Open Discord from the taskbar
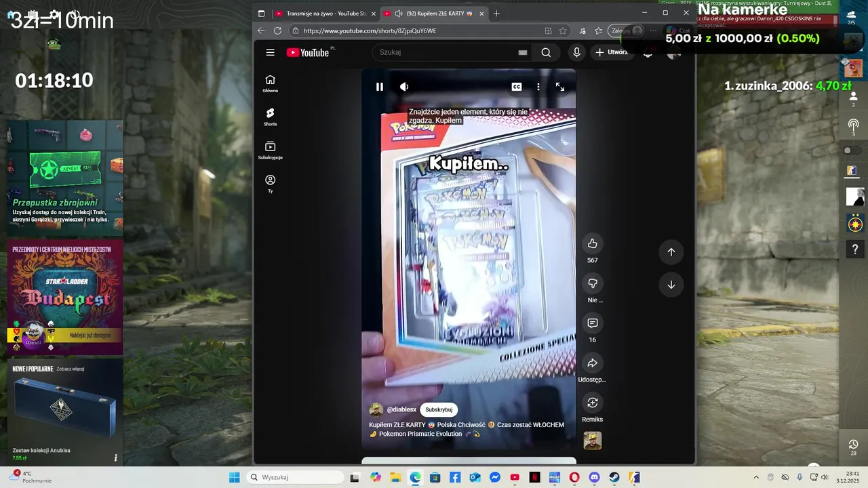 [595, 477]
